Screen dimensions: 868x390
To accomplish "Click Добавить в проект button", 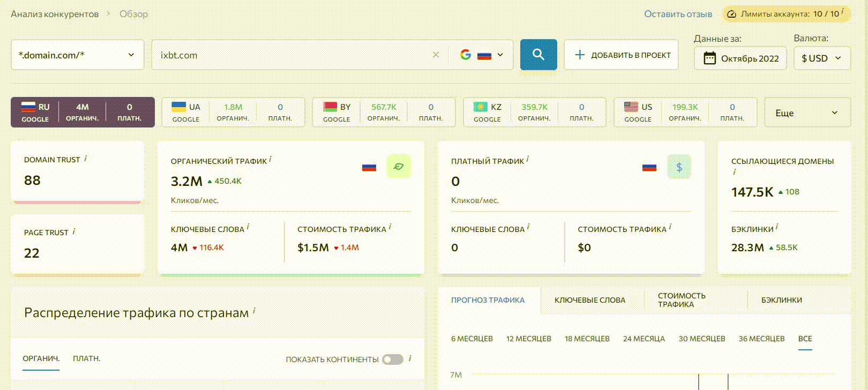I will 622,55.
